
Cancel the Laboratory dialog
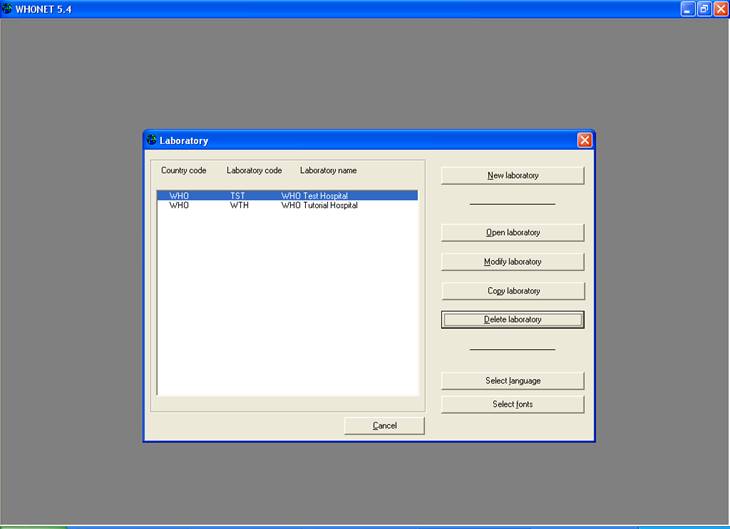[x=385, y=426]
